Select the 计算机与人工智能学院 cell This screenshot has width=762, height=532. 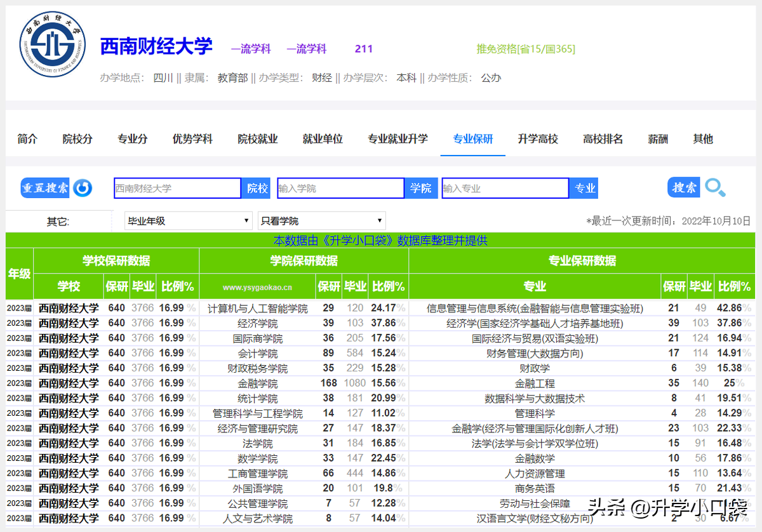(258, 309)
